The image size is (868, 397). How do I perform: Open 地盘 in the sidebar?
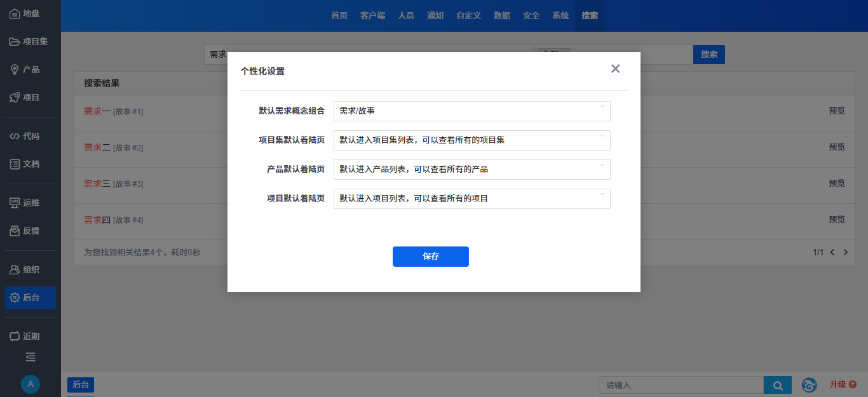[31, 13]
